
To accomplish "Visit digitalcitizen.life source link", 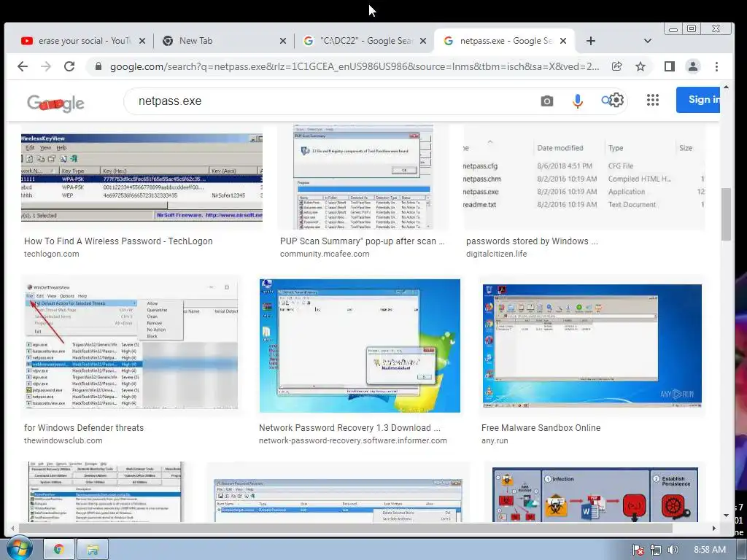I will point(496,254).
